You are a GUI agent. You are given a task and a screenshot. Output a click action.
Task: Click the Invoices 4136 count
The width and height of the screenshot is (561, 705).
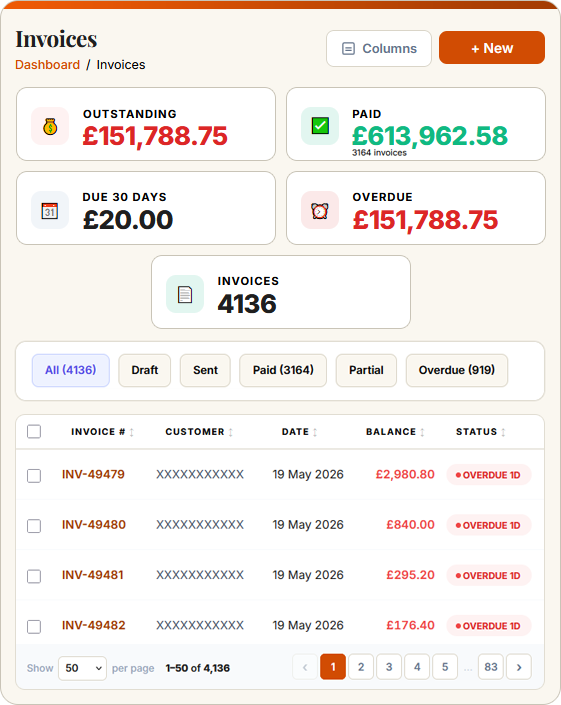tap(247, 304)
